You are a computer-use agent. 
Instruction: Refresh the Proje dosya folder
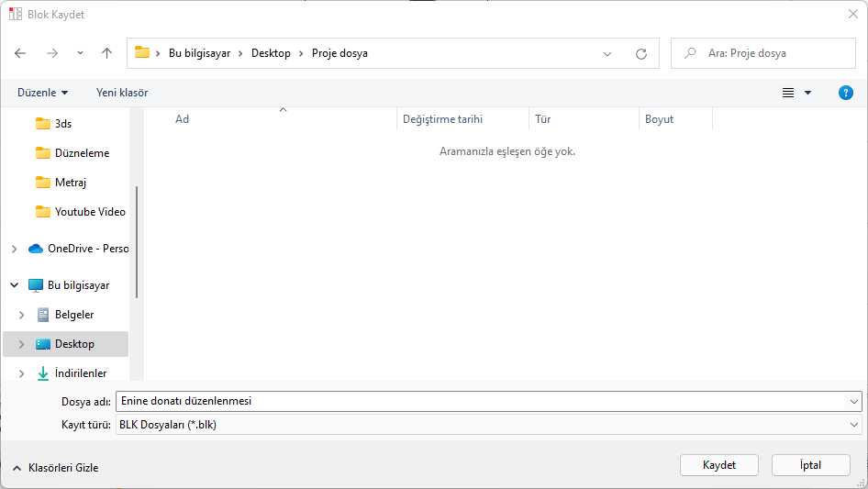point(641,54)
